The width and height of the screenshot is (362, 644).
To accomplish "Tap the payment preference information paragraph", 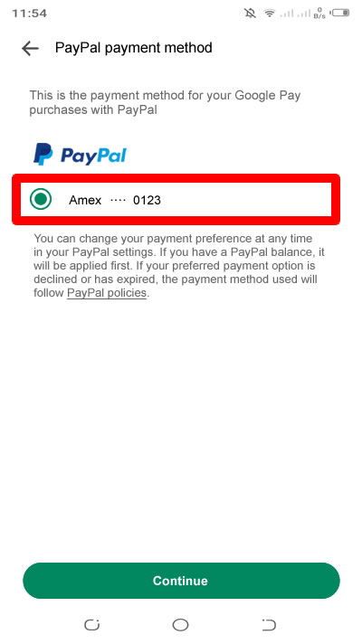I will 176,266.
